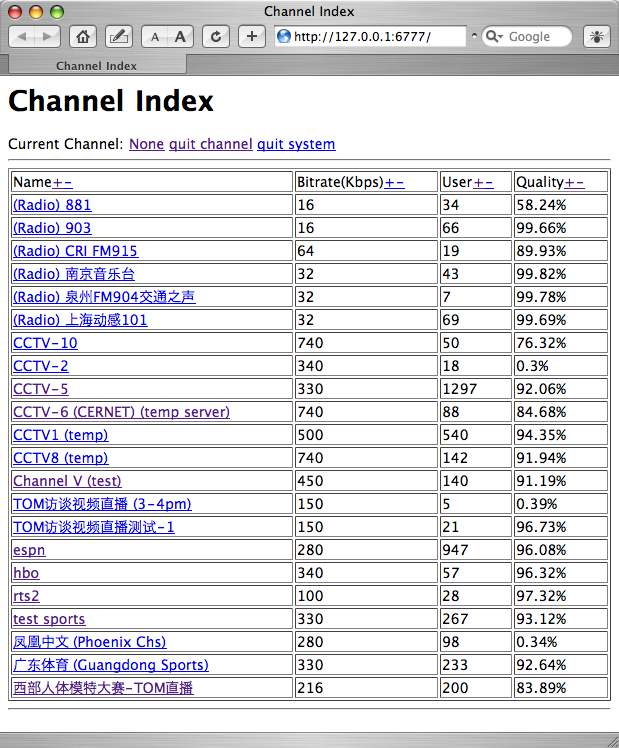Open the TOM访谈视频直播 (3-4pm) channel
619x748 pixels.
(102, 504)
